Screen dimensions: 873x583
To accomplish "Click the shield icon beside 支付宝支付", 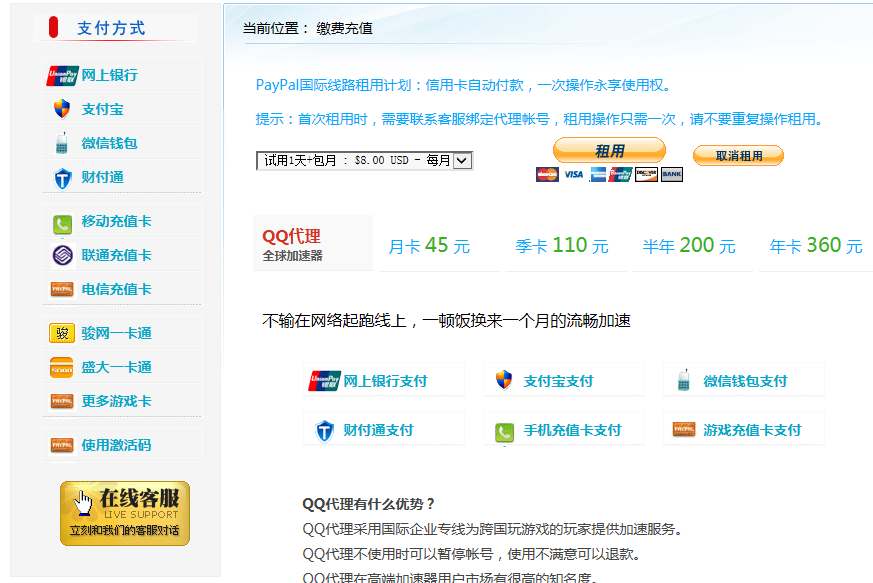I will [x=504, y=380].
